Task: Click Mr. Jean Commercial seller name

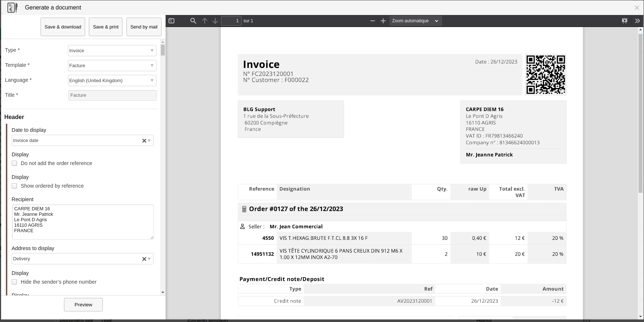Action: 296,227
